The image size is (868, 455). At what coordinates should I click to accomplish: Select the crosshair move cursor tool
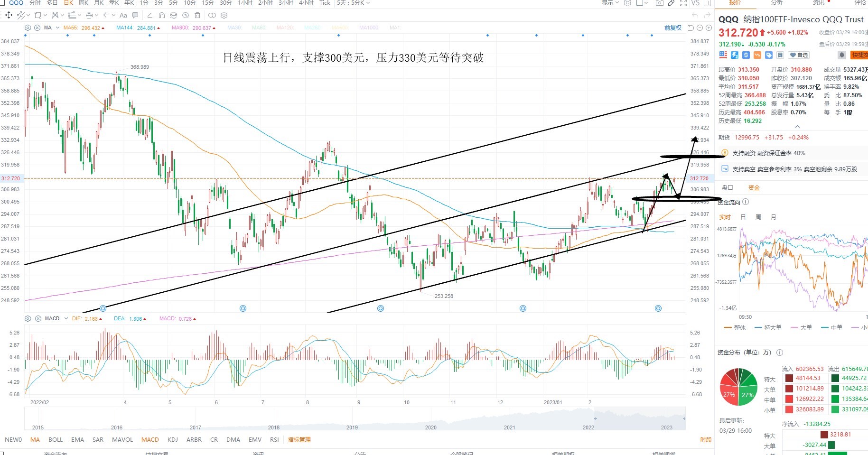(x=9, y=15)
